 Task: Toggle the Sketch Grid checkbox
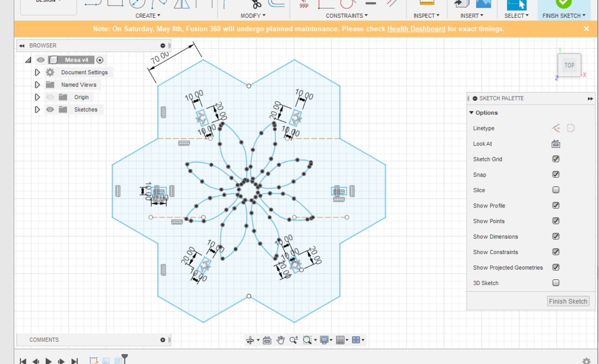(556, 159)
